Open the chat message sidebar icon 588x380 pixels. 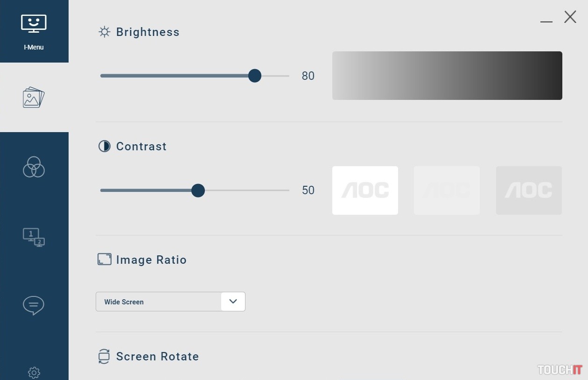pyautogui.click(x=34, y=305)
